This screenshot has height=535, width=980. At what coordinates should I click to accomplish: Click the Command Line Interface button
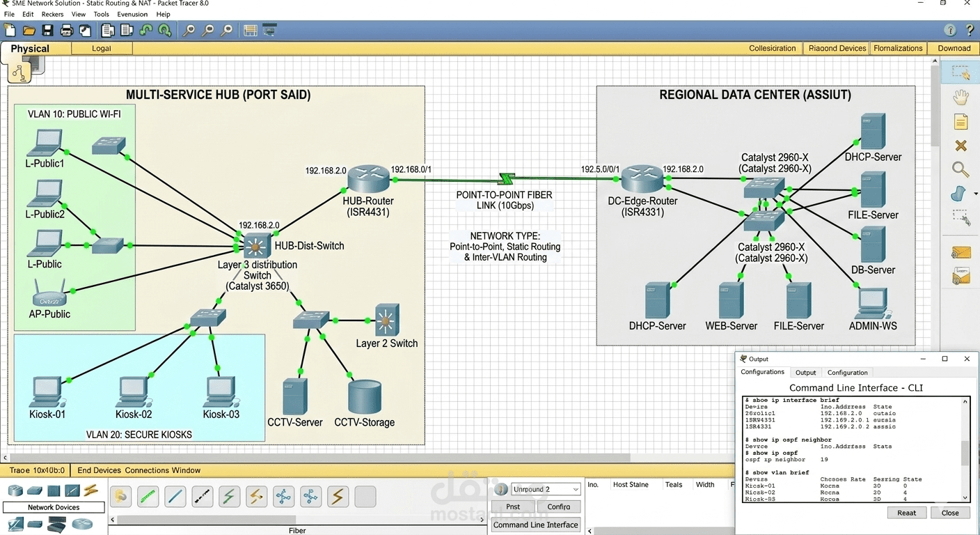coord(535,525)
